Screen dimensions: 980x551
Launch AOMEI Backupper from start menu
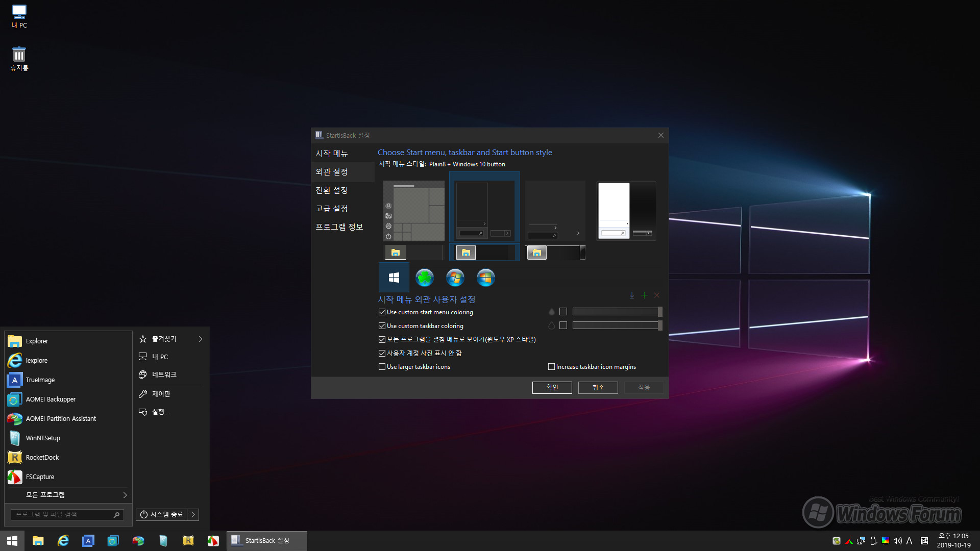click(x=68, y=399)
